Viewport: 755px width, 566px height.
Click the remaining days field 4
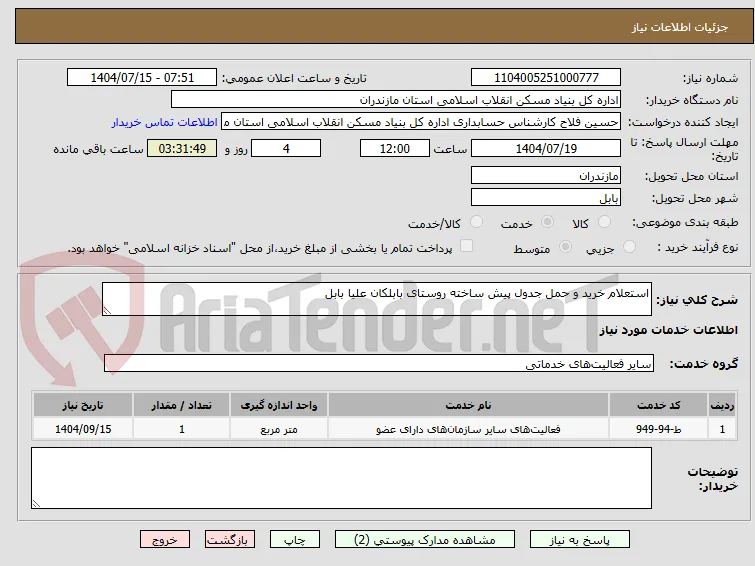(x=286, y=148)
